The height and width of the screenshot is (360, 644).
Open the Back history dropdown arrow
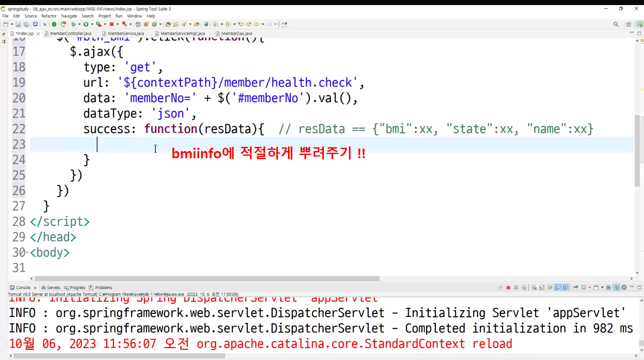coord(263,24)
